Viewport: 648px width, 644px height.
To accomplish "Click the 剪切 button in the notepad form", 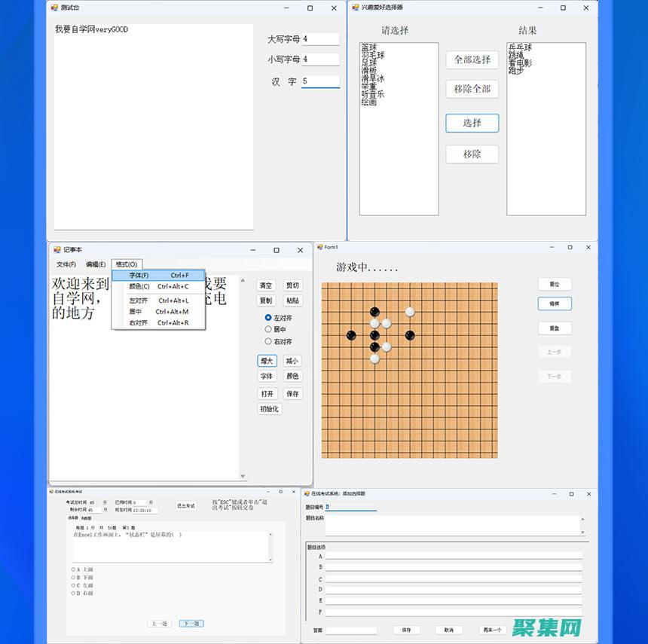I will click(x=292, y=285).
